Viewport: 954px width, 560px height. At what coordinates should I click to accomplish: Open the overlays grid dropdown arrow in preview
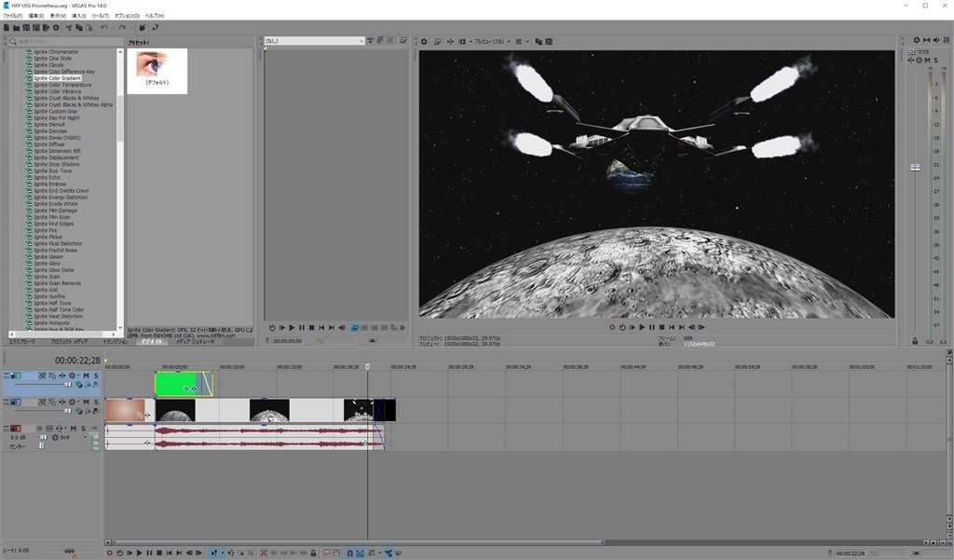527,41
